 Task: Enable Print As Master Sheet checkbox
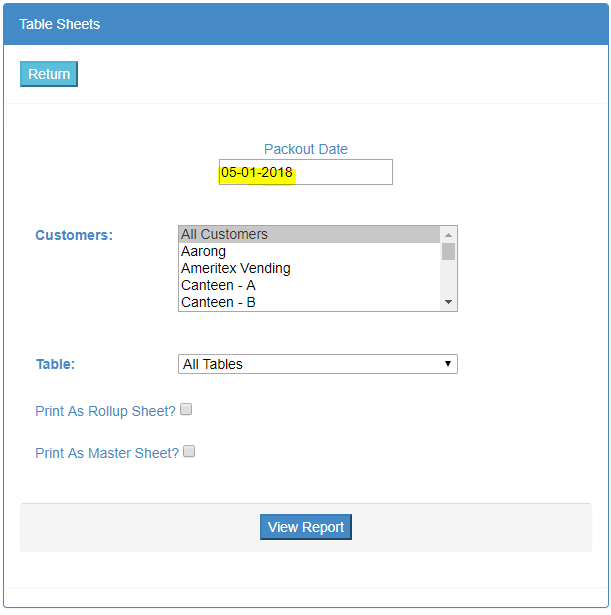pyautogui.click(x=189, y=451)
